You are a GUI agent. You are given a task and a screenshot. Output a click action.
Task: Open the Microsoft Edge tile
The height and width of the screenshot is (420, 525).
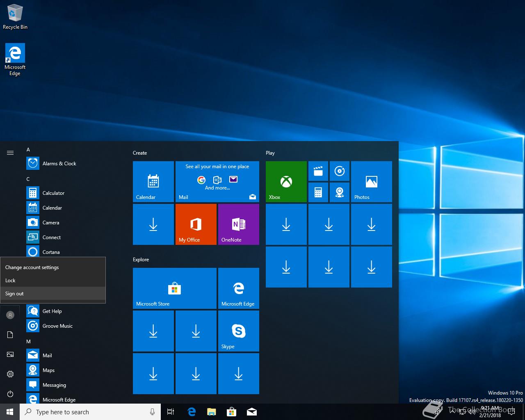[x=239, y=288]
